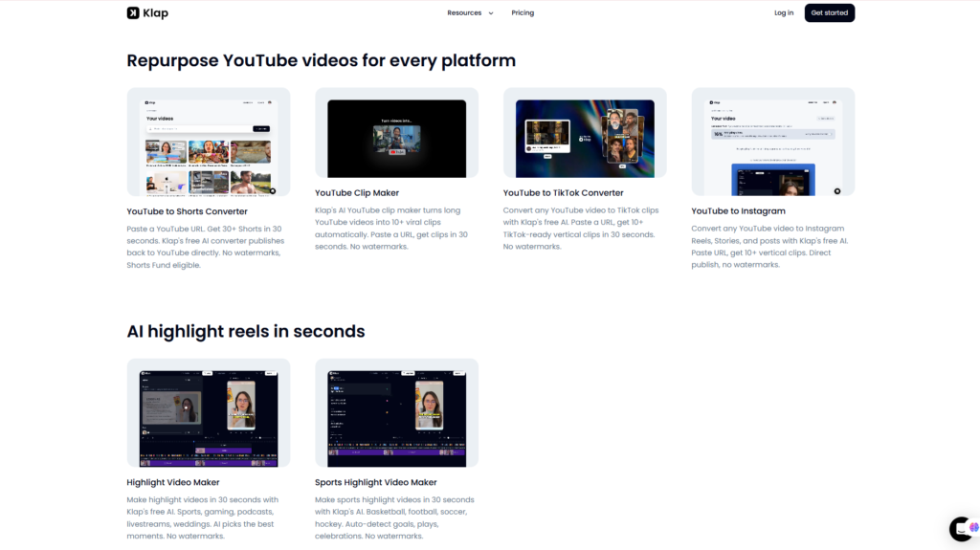Expand the Resources dropdown menu

[470, 13]
